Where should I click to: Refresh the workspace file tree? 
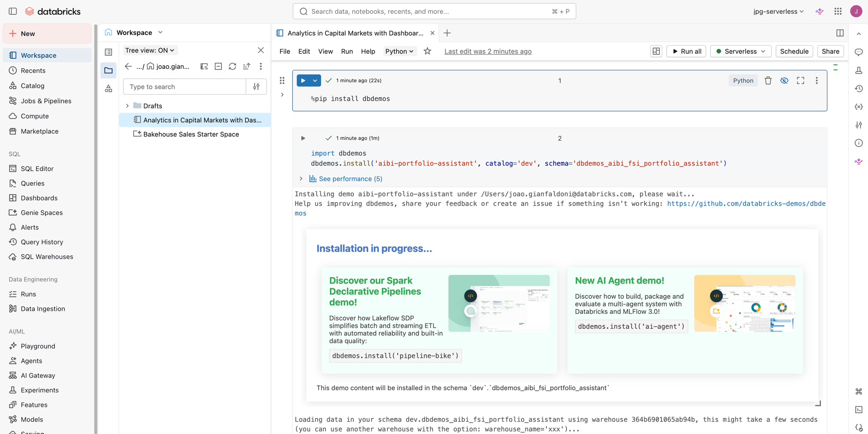click(x=233, y=66)
